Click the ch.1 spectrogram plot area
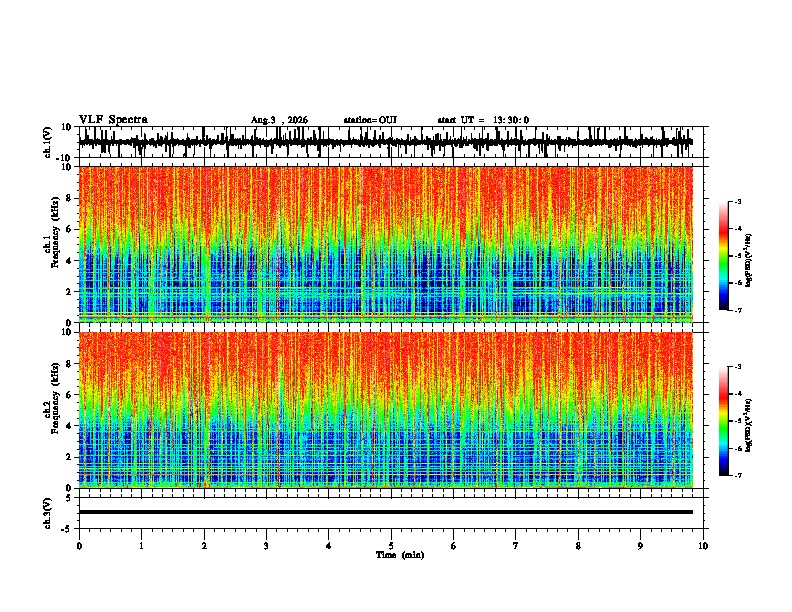Viewport: 792px width, 612px height. click(386, 244)
